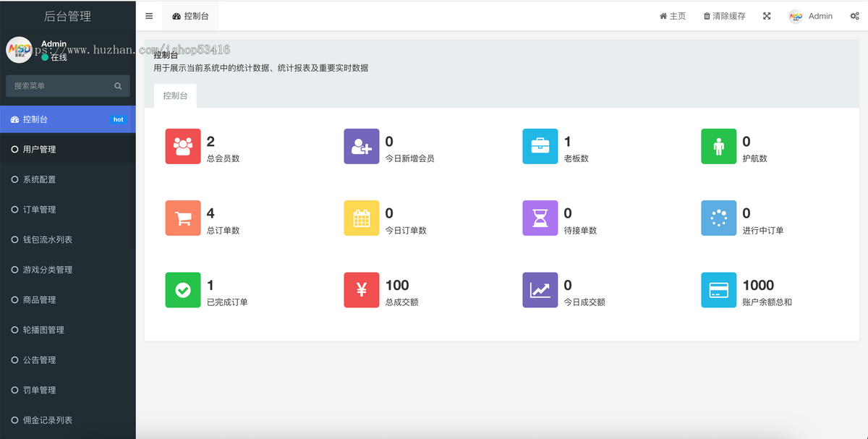The width and height of the screenshot is (868, 439).
Task: Click the trash icon beside 清除缓存
Action: tap(707, 16)
